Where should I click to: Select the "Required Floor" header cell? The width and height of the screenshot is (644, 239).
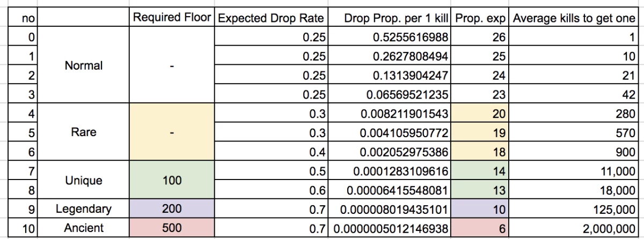point(172,18)
